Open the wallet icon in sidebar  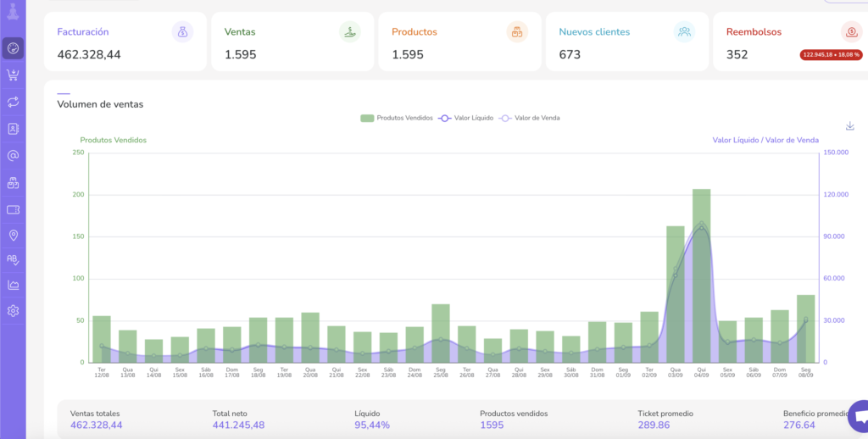click(13, 209)
